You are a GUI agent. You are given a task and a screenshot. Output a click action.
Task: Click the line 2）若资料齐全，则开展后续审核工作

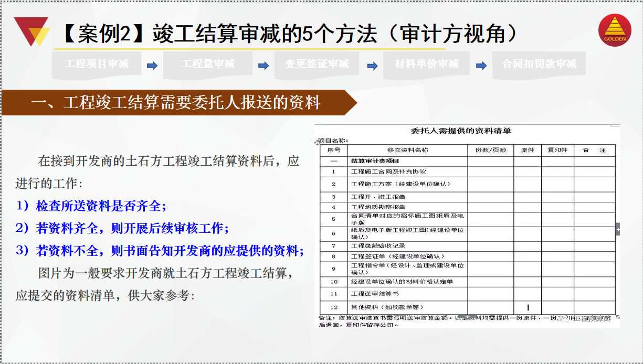122,228
